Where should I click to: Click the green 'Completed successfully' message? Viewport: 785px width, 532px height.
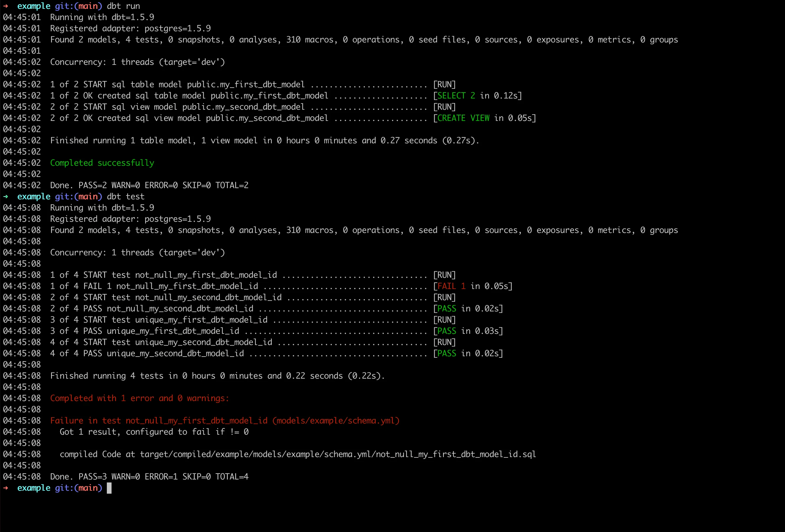[x=102, y=163]
